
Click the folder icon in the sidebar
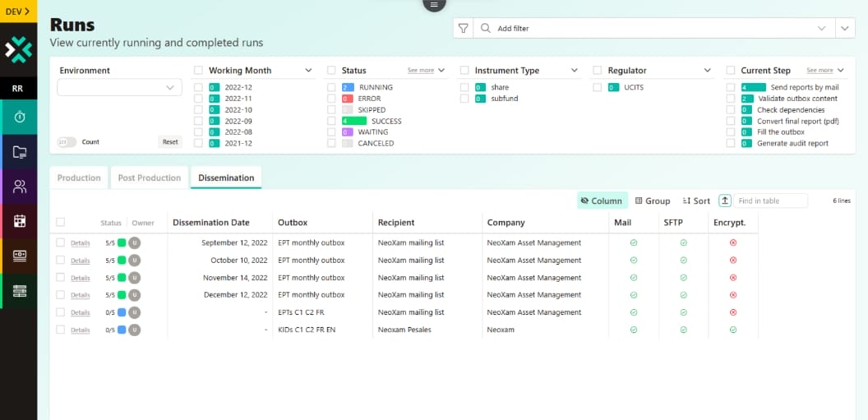[19, 152]
